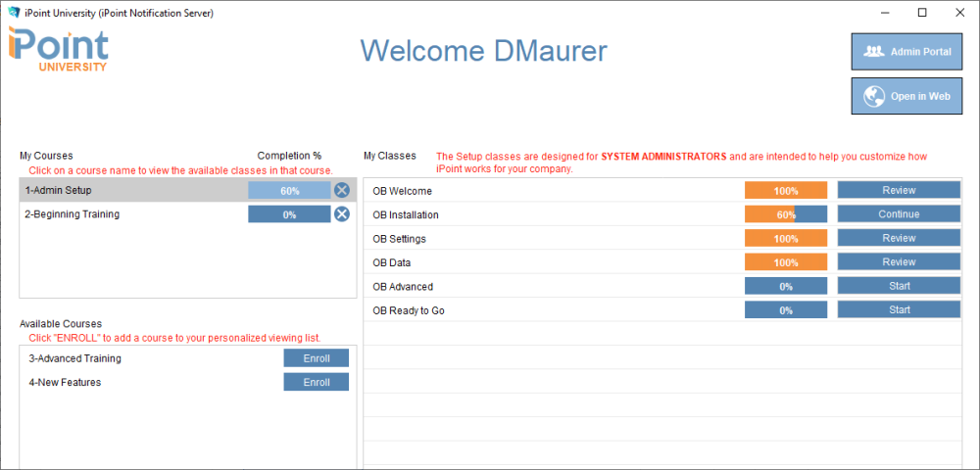
Task: Click the 60% Admin Setup completion bar
Action: tap(289, 190)
